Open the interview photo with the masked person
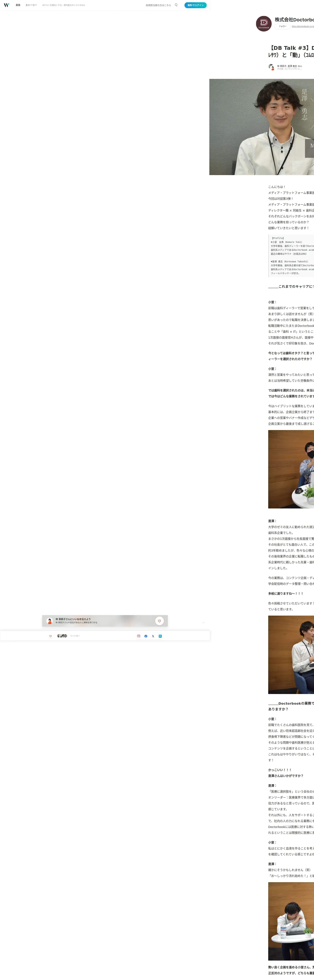This screenshot has width=314, height=980. point(291,469)
